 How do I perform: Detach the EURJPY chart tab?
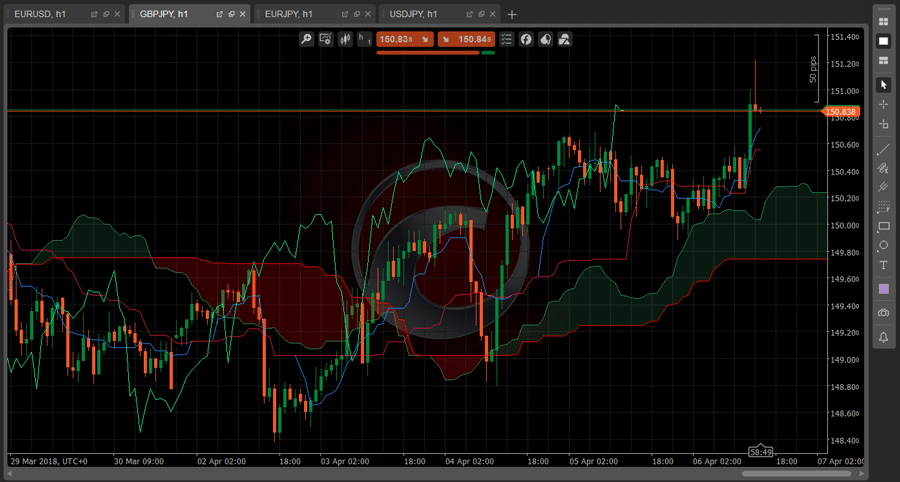tap(344, 14)
